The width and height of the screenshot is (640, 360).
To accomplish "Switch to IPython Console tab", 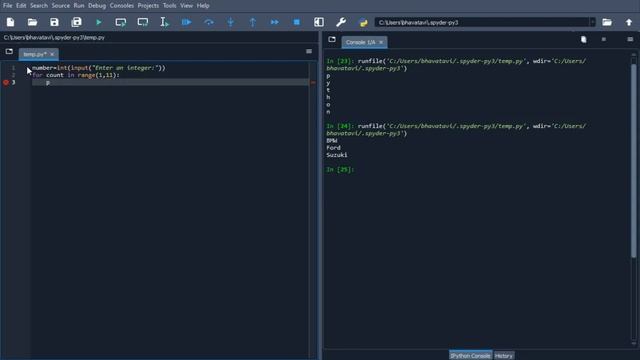I will point(470,356).
